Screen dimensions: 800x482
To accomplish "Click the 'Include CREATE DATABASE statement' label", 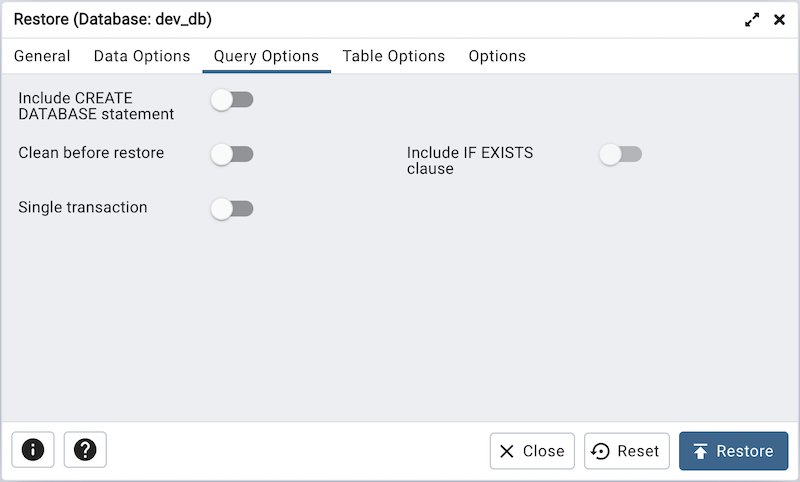I will 96,106.
